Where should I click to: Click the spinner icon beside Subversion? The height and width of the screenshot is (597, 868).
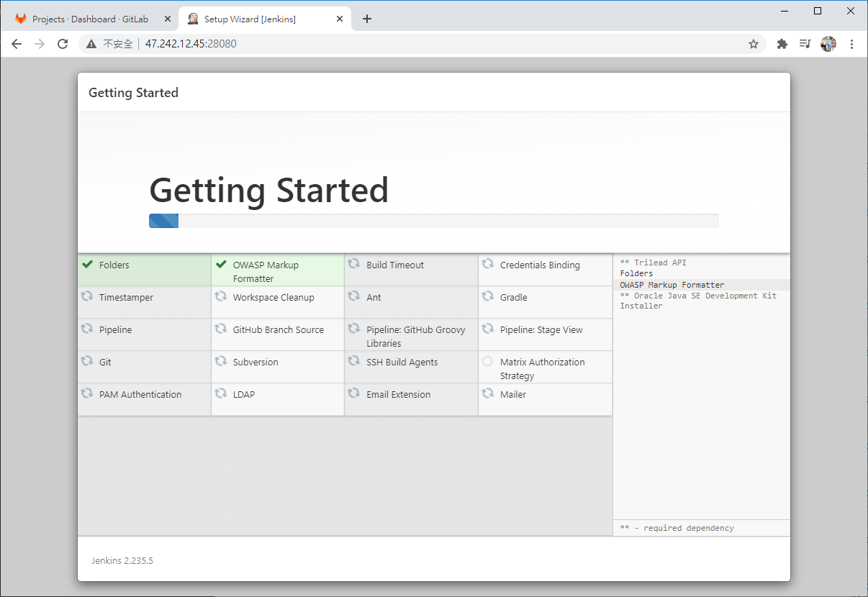[221, 361]
